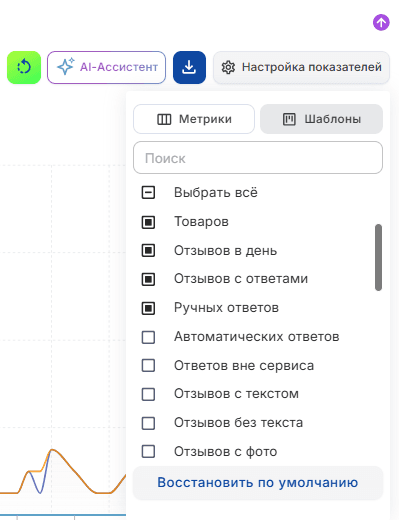The width and height of the screenshot is (399, 520).
Task: Uncheck the Отзывов в день checkbox
Action: [x=148, y=250]
